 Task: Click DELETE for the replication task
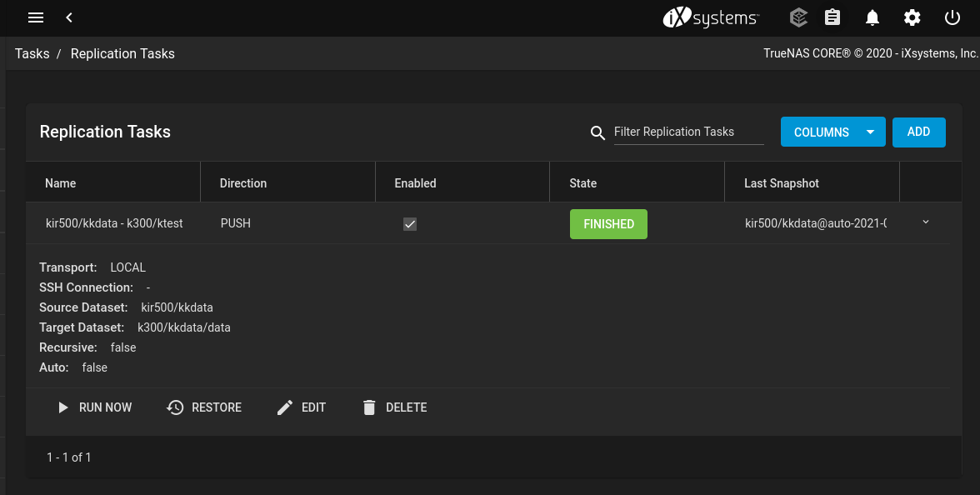pyautogui.click(x=394, y=407)
